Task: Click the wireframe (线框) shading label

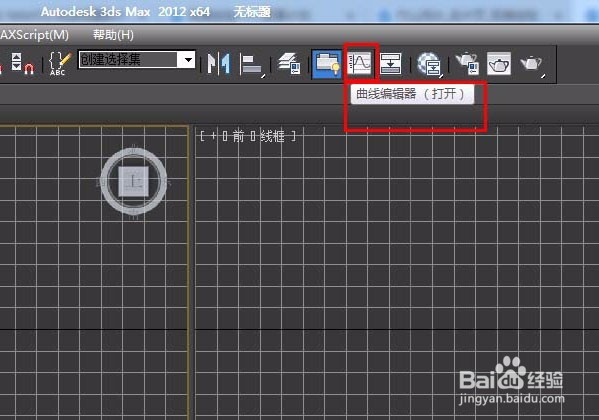Action: tap(272, 136)
